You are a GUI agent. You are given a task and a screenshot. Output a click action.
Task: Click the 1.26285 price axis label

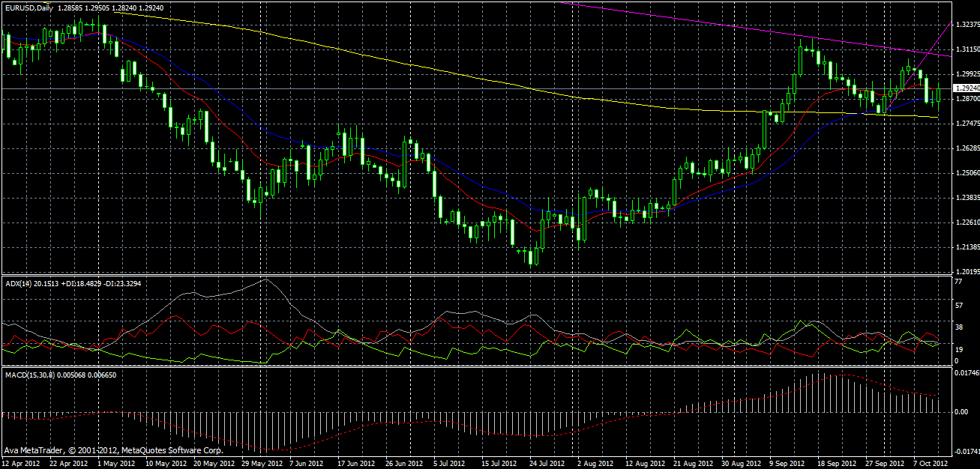966,148
